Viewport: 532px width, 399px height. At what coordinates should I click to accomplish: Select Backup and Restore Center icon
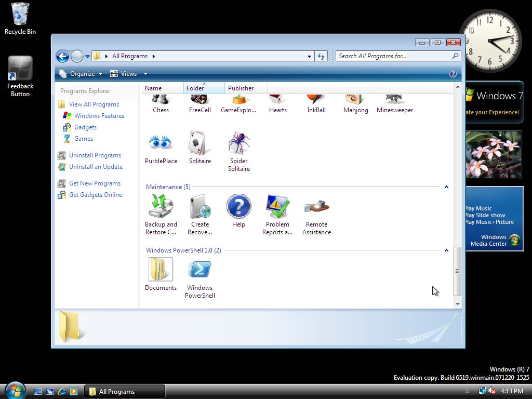pyautogui.click(x=161, y=206)
